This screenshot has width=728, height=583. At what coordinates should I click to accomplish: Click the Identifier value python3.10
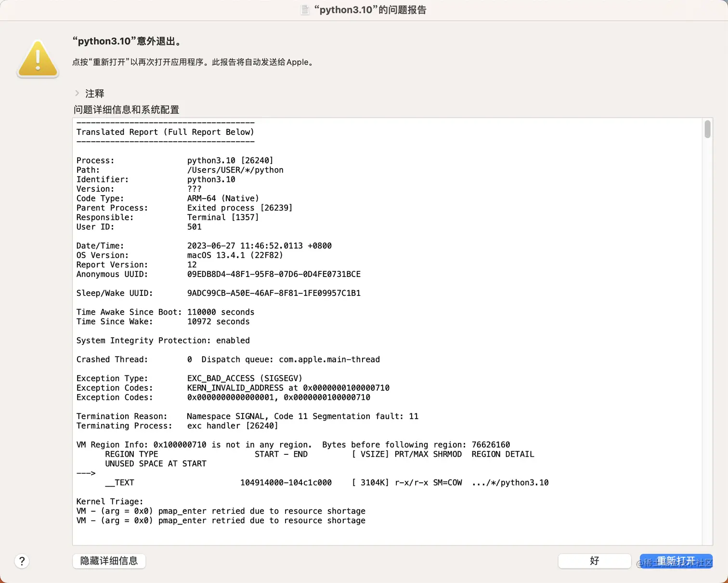pos(211,180)
